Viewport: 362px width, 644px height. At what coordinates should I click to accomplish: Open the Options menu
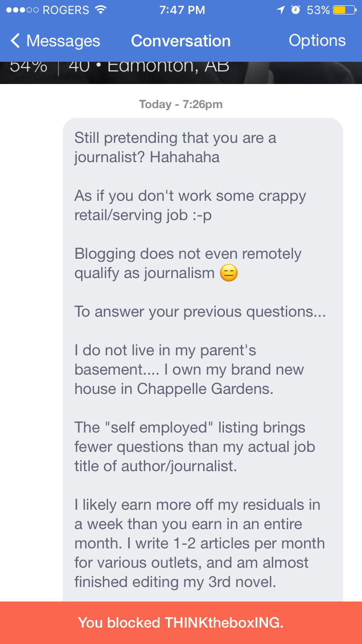(317, 41)
